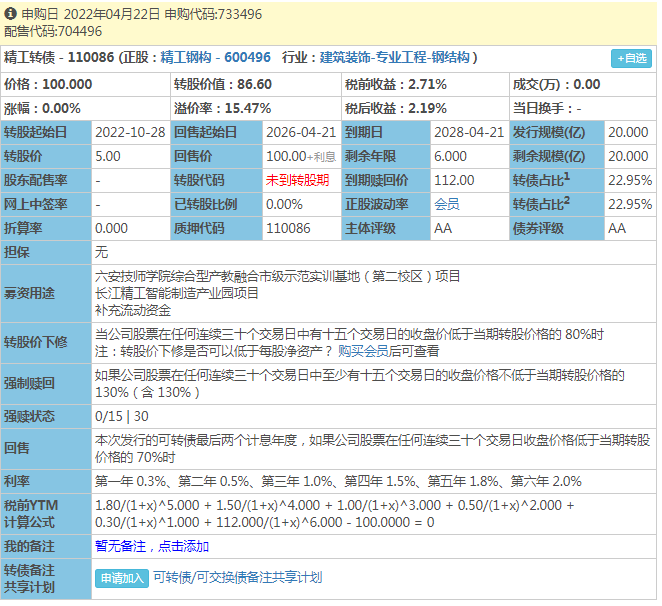This screenshot has width=662, height=606.
Task: Click the 税后收益：2.19% cell
Action: pyautogui.click(x=425, y=109)
